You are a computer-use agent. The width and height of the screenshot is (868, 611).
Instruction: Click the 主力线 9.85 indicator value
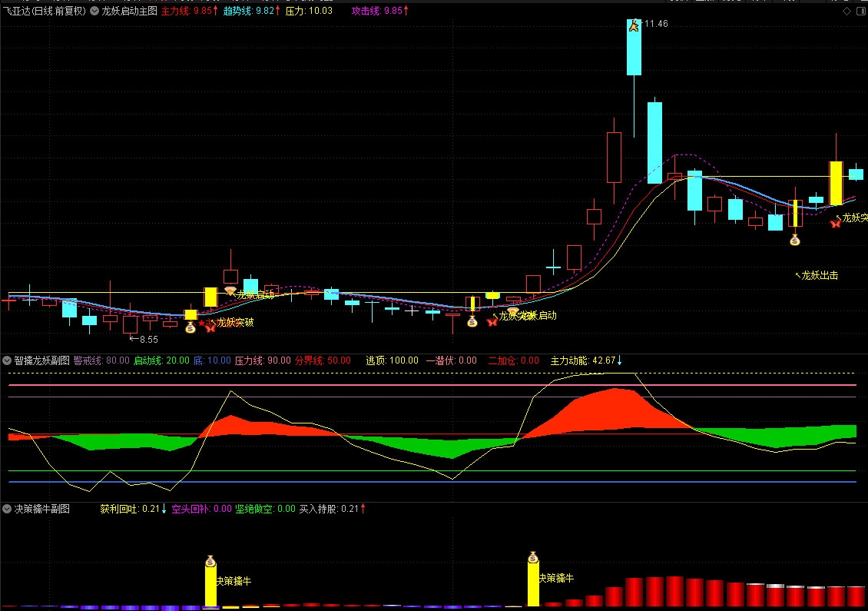(x=189, y=11)
